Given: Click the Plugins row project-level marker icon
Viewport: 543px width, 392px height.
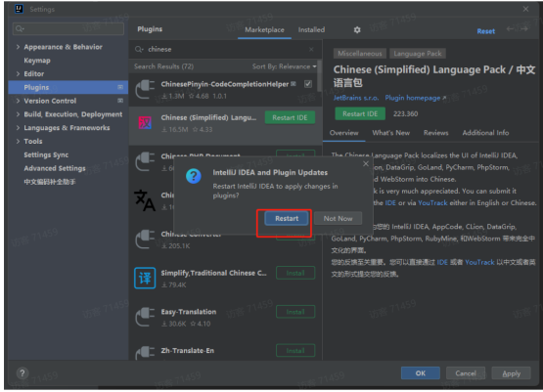Looking at the screenshot, I should [x=120, y=87].
